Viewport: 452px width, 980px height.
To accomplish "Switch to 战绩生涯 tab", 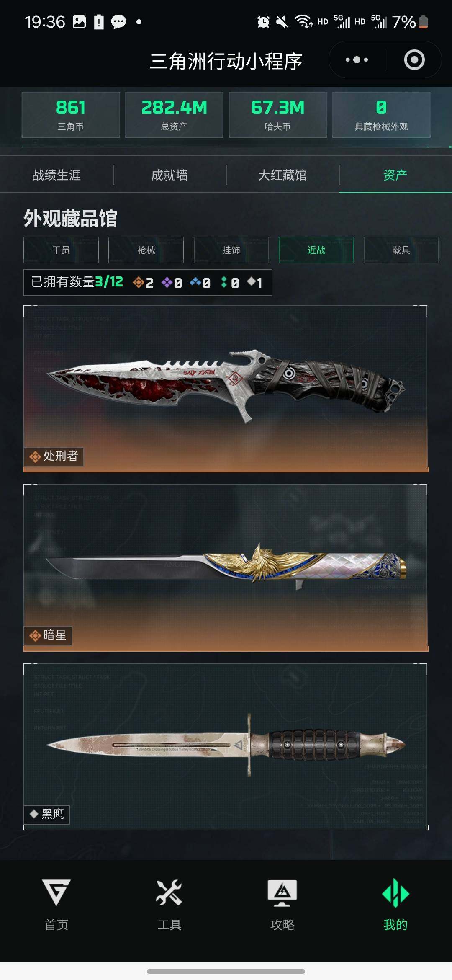I will point(56,175).
